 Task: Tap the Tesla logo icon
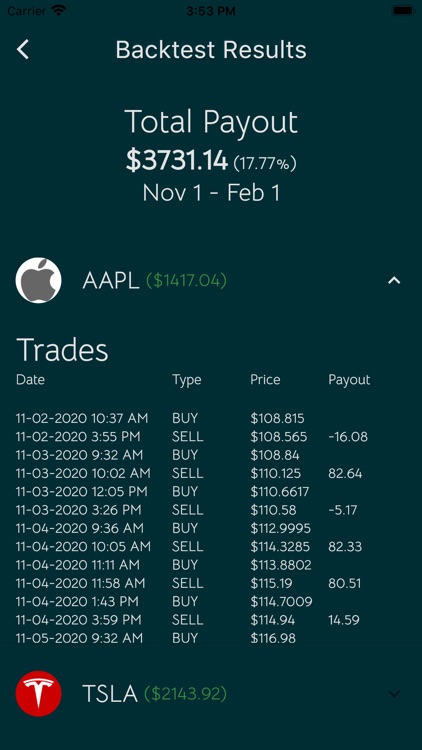point(38,694)
